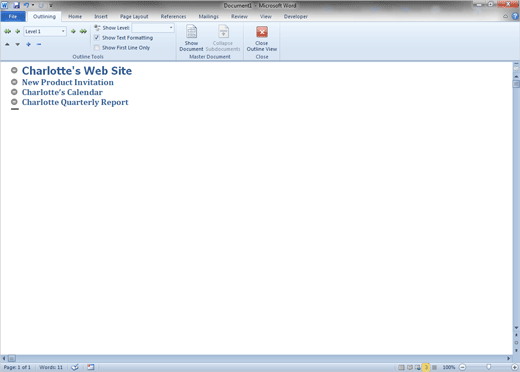Click the Promote to Heading 1 double-arrow icon

tap(7, 31)
